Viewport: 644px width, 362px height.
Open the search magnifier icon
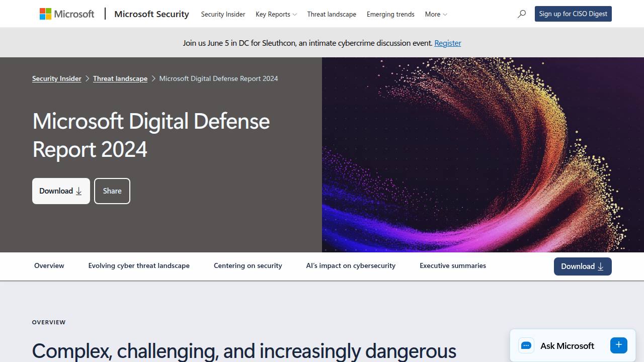pos(522,14)
